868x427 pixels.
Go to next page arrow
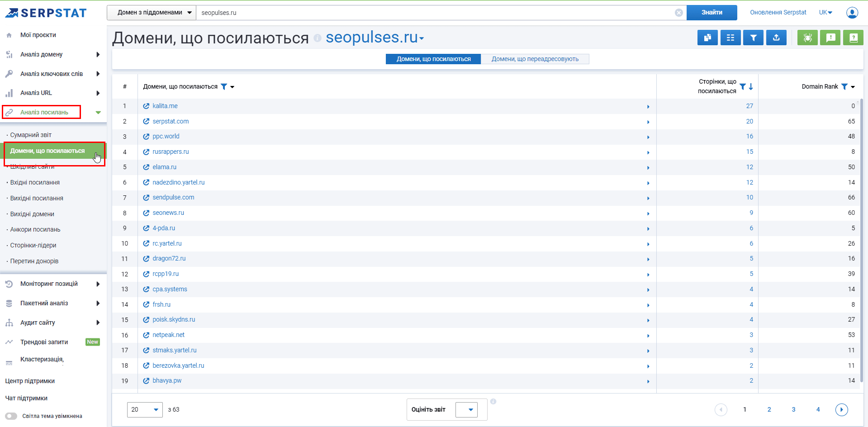841,409
